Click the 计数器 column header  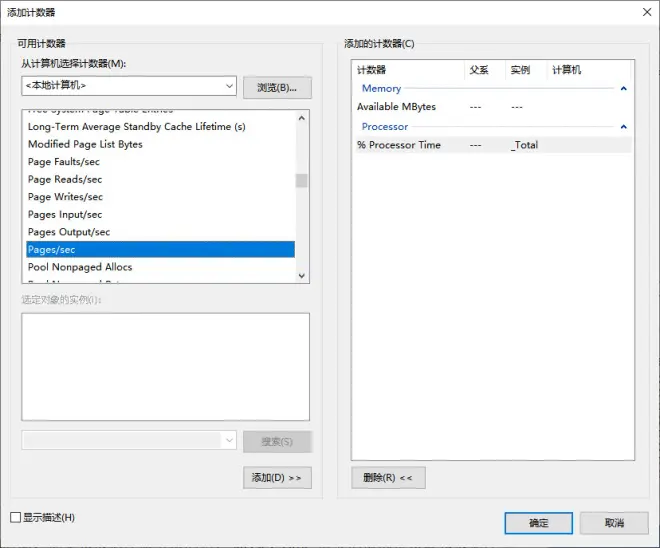(408, 70)
